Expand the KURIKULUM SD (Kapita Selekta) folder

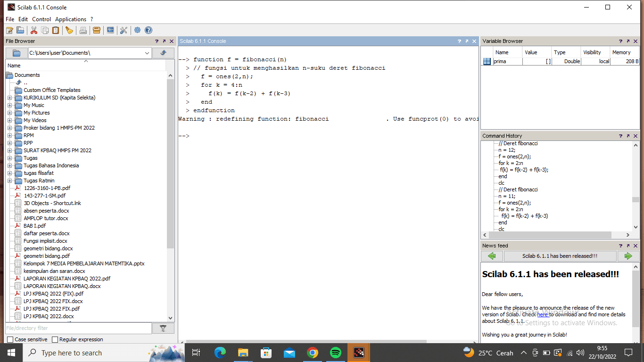click(9, 98)
